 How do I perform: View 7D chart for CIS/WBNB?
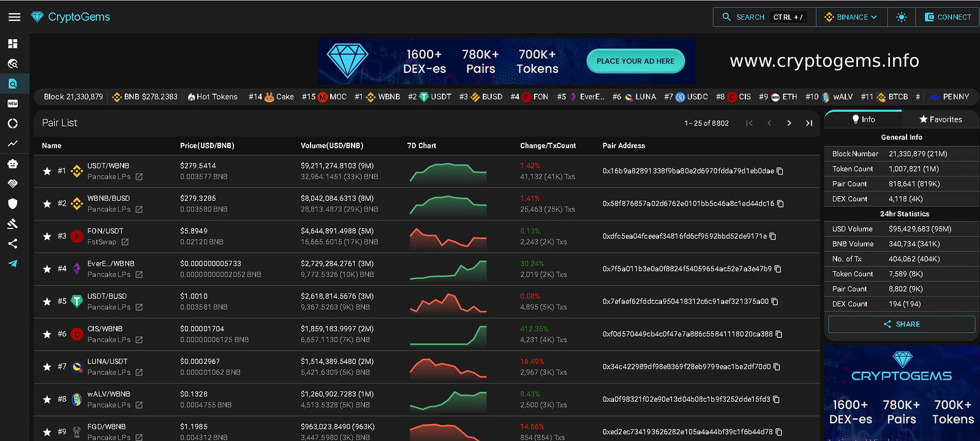coord(448,334)
